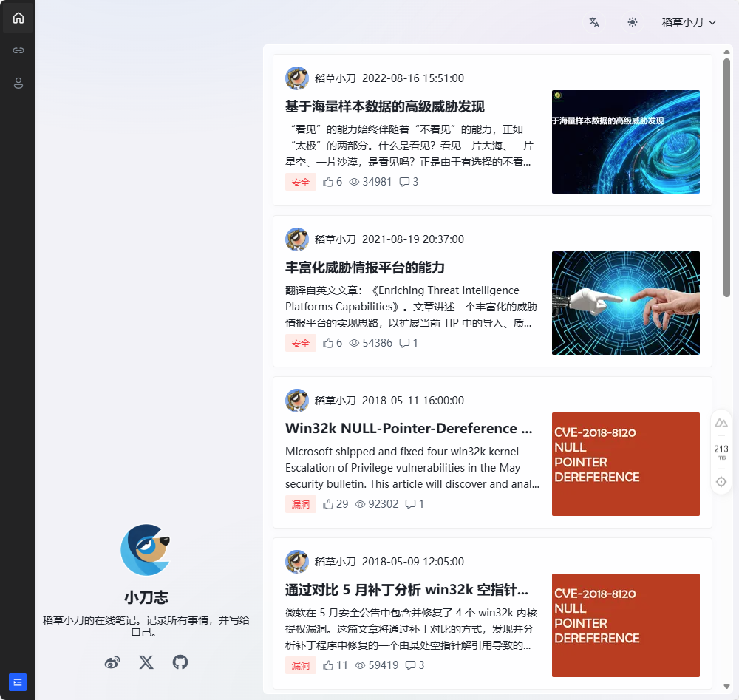Select the 漏洞 tag on Win32k article
739x700 pixels.
tap(301, 504)
